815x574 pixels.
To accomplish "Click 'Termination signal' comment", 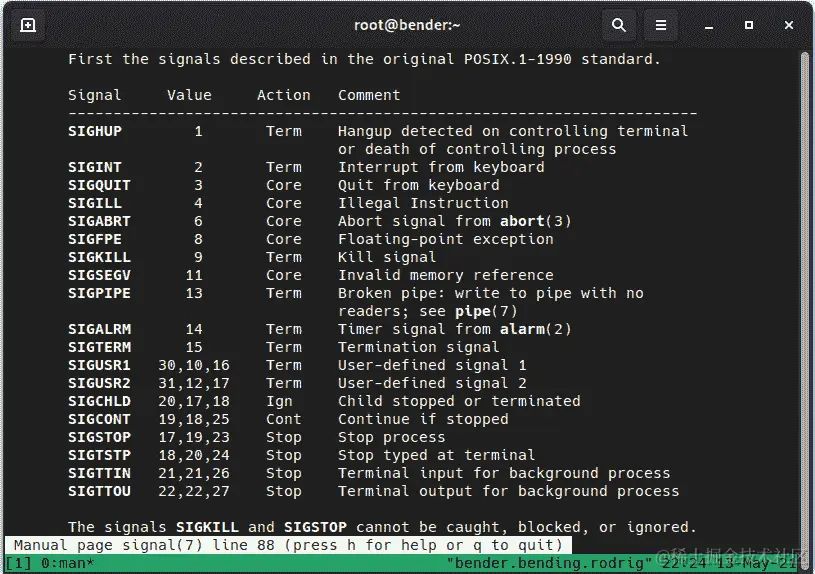I will [418, 347].
